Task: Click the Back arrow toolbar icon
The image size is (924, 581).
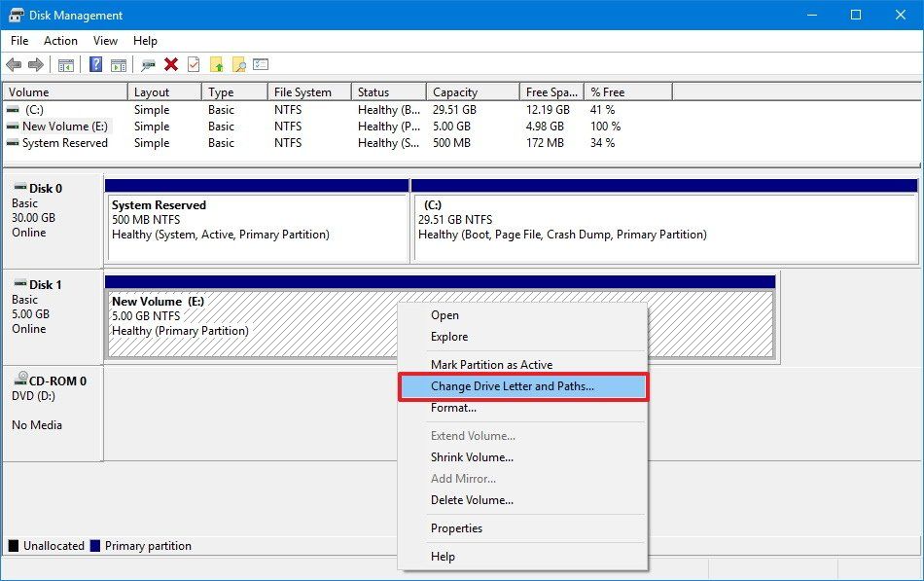Action: 14,65
